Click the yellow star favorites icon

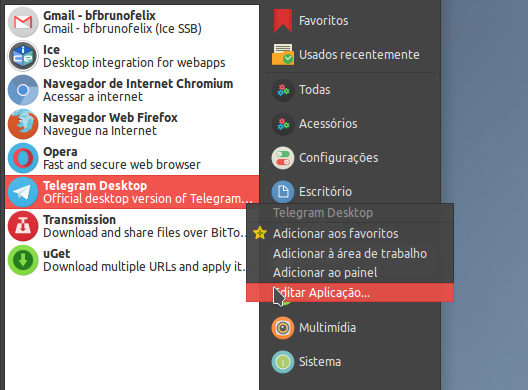click(260, 233)
